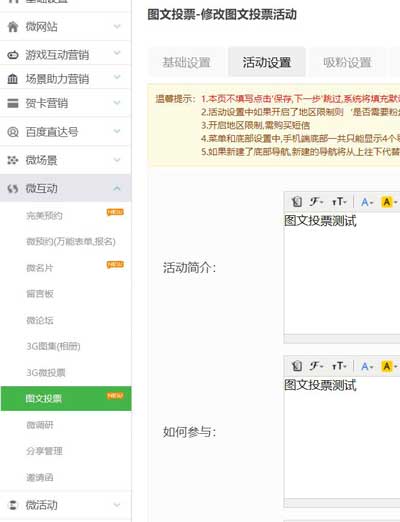Open font size menu in 如何参与 editor

[x=339, y=366]
